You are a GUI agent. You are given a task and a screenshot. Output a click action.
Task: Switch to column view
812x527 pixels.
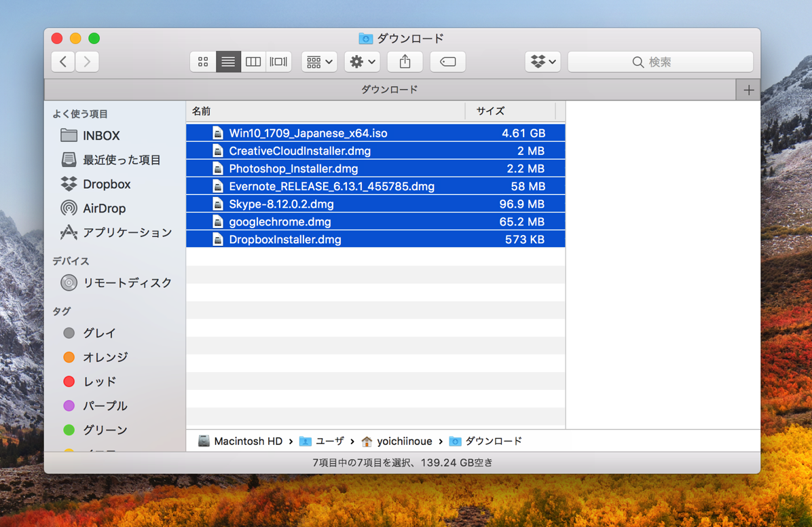click(253, 62)
